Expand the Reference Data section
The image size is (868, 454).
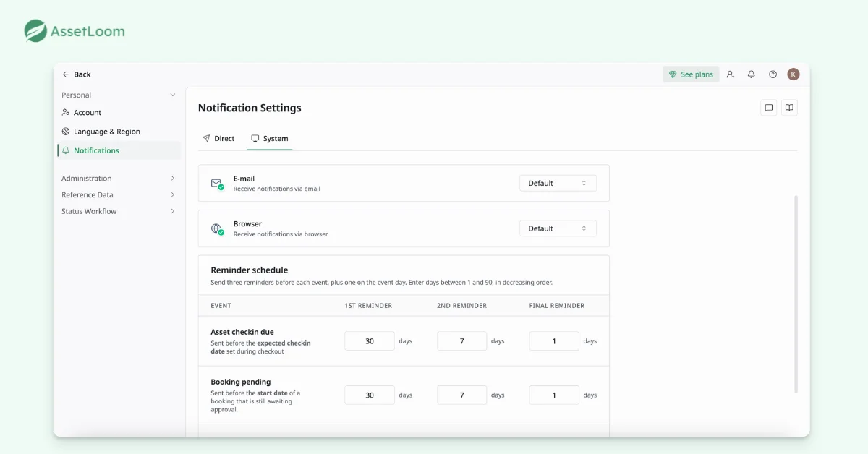[119, 195]
